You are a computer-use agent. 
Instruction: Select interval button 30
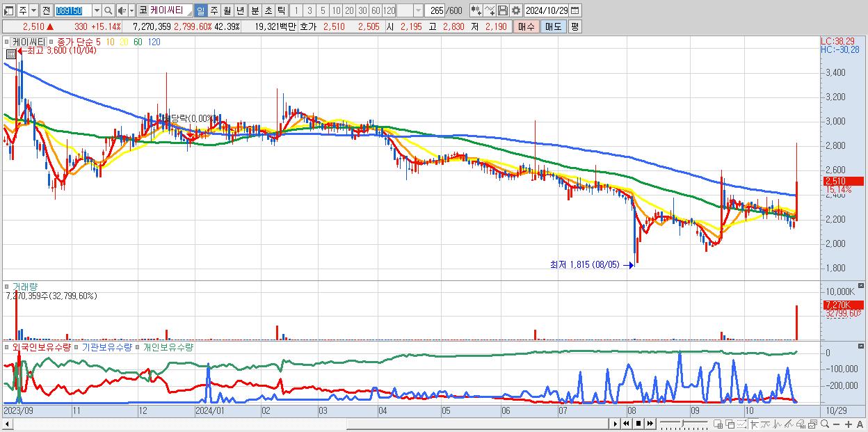coord(362,10)
